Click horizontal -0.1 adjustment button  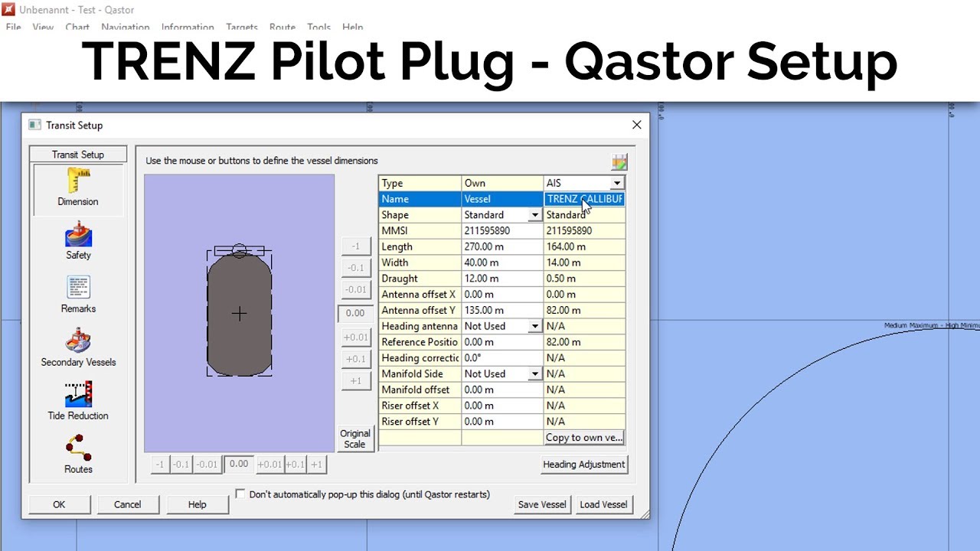click(x=181, y=465)
